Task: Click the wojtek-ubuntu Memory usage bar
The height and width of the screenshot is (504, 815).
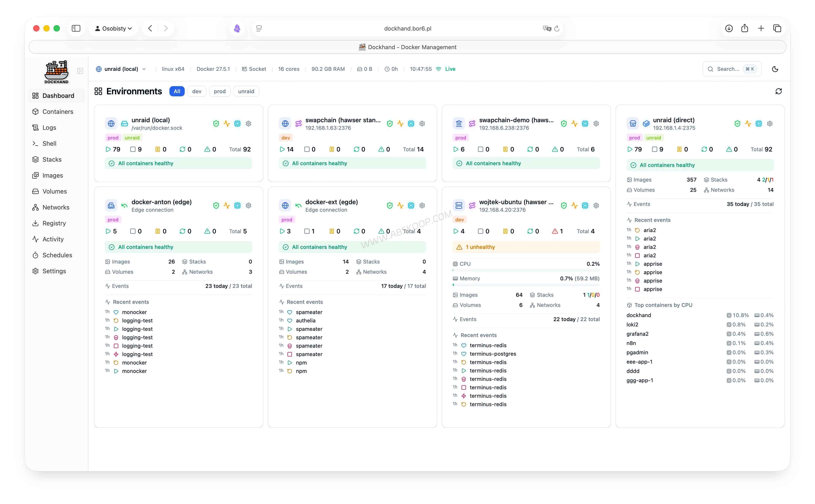Action: 526,285
